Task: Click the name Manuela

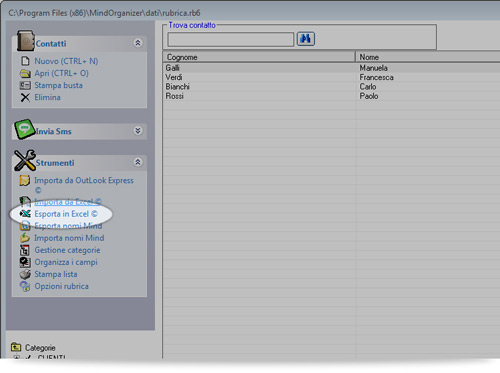Action: click(373, 68)
